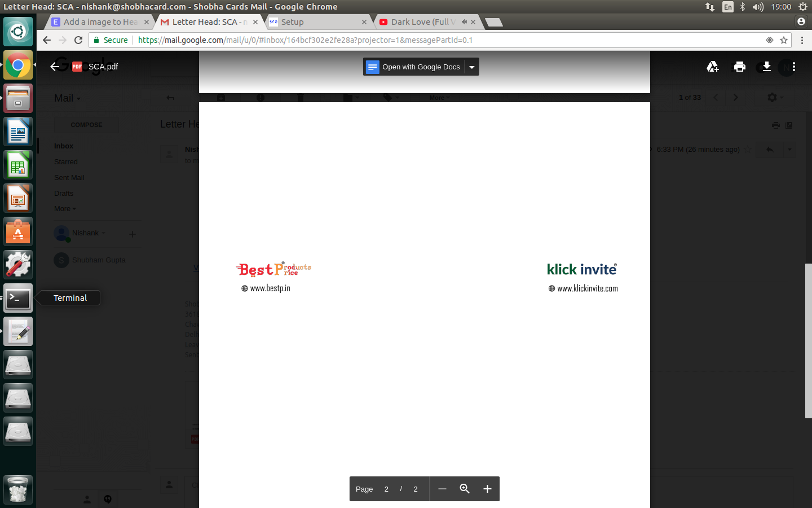Click the www.bestp.in link in PDF

[270, 288]
